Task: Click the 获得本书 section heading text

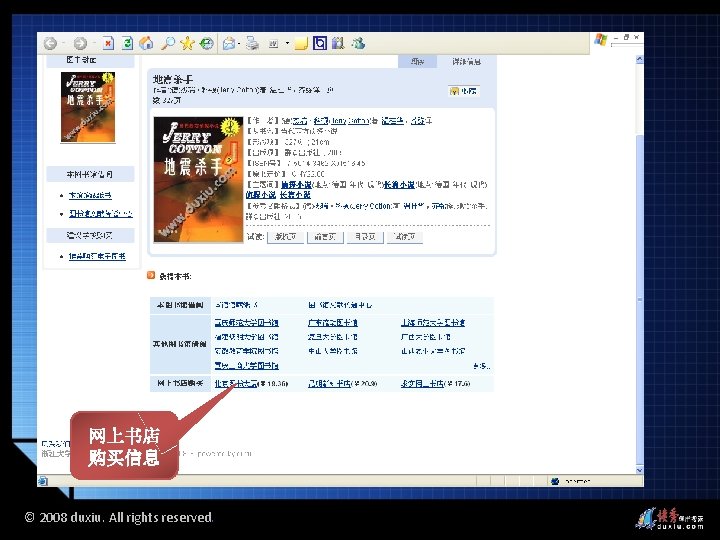Action: [175, 276]
